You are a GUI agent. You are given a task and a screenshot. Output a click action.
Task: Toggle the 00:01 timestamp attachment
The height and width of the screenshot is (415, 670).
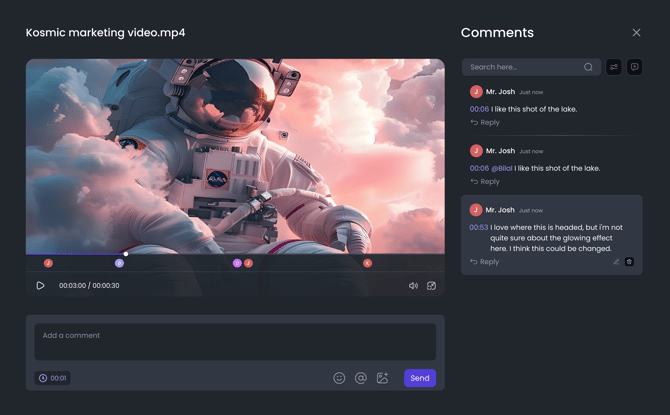[x=52, y=378]
